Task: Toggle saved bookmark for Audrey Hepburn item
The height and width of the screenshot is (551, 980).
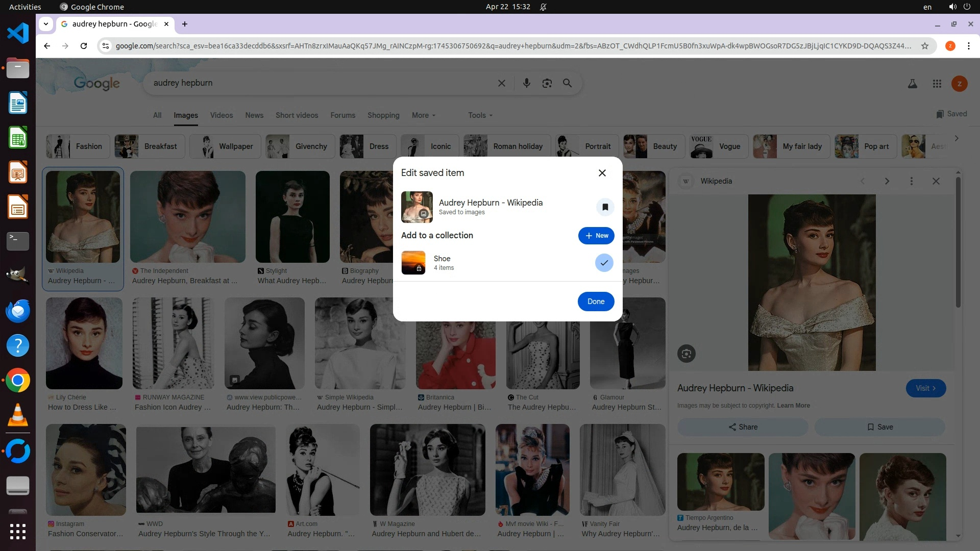Action: tap(605, 207)
